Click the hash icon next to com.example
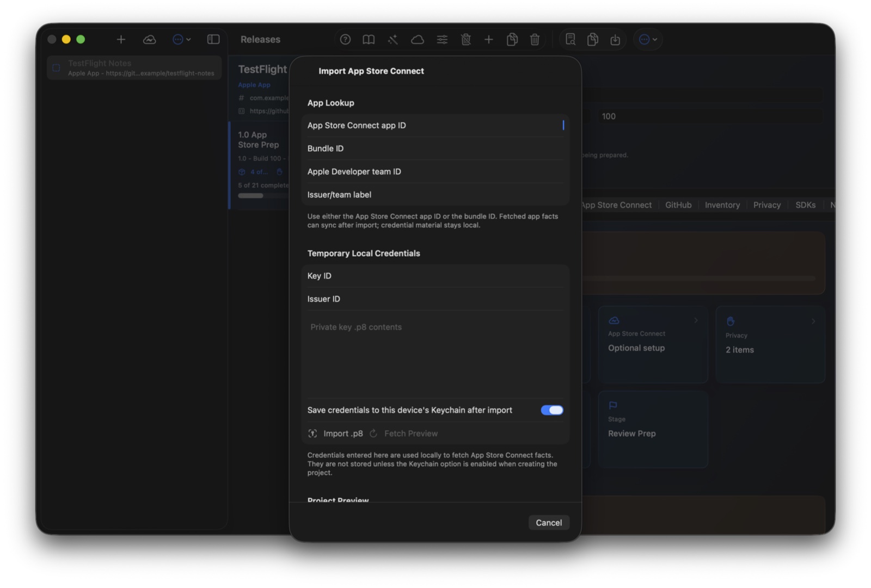Image resolution: width=871 pixels, height=588 pixels. click(241, 98)
